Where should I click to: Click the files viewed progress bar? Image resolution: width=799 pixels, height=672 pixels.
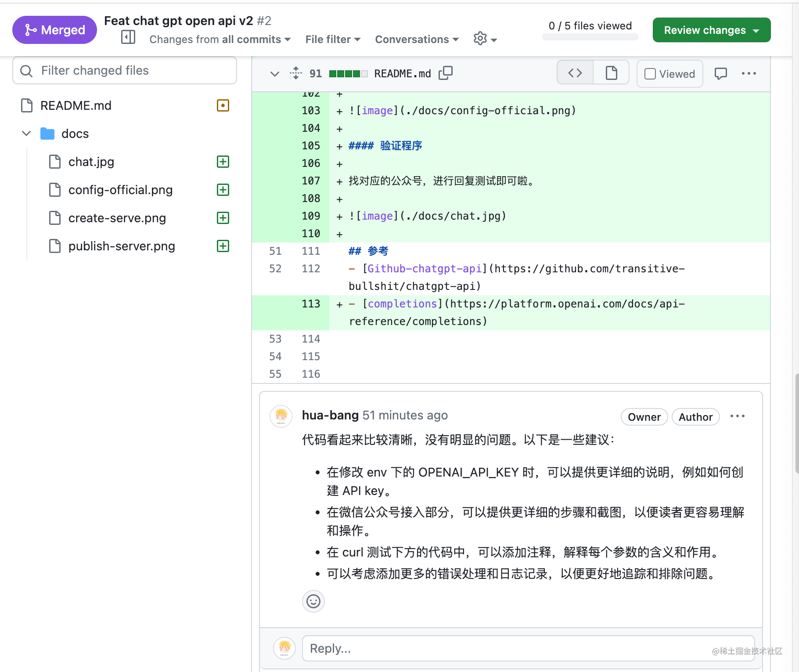point(590,37)
